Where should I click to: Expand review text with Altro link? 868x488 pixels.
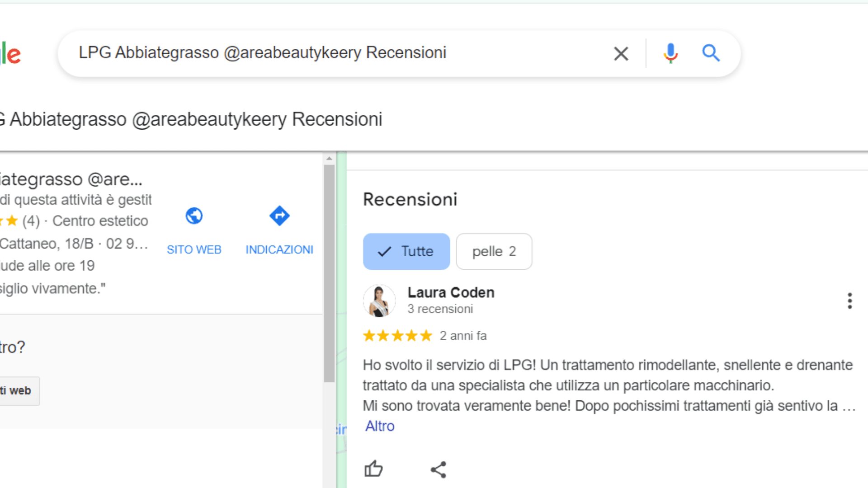(380, 426)
